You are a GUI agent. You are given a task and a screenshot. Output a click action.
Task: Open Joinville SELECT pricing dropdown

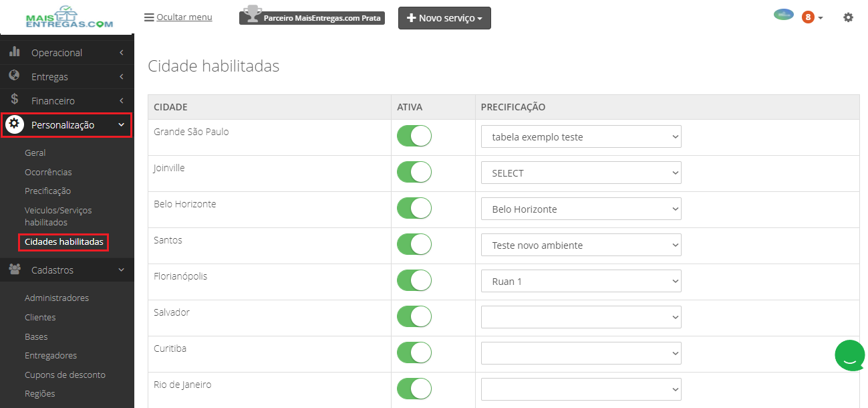[581, 173]
